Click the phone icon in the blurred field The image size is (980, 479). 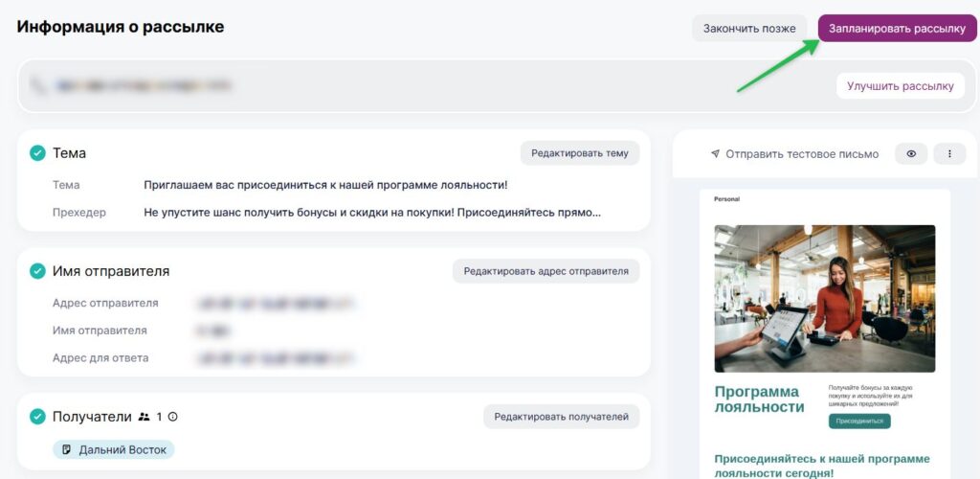pyautogui.click(x=37, y=86)
